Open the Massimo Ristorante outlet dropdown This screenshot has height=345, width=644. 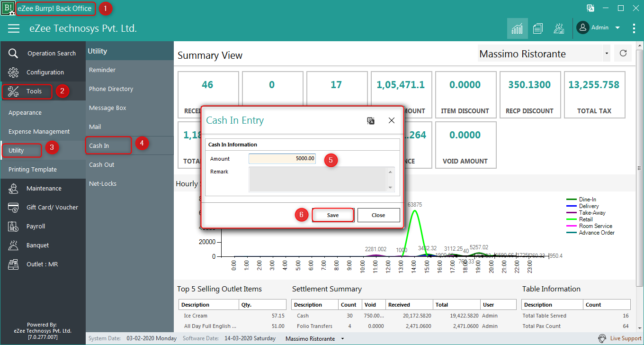[607, 54]
